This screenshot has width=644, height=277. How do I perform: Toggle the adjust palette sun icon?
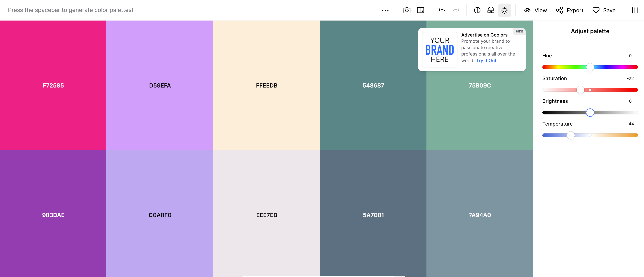(504, 10)
